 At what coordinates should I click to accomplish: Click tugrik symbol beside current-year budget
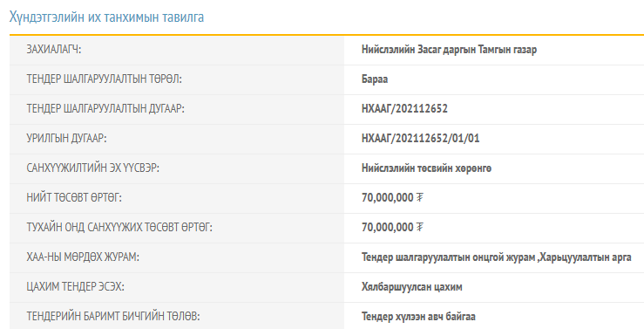click(419, 228)
